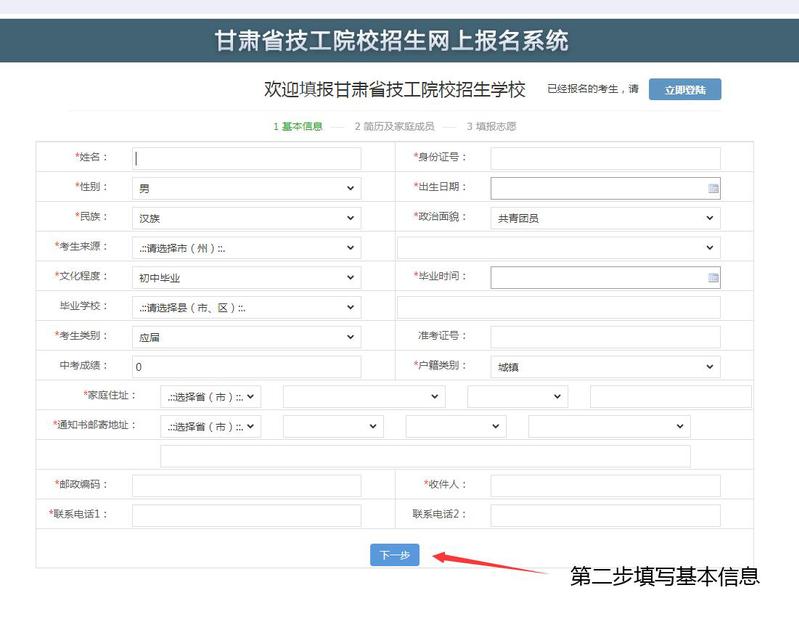The width and height of the screenshot is (799, 638).
Task: Click the 家庭住址 detailed address text field
Action: click(671, 396)
